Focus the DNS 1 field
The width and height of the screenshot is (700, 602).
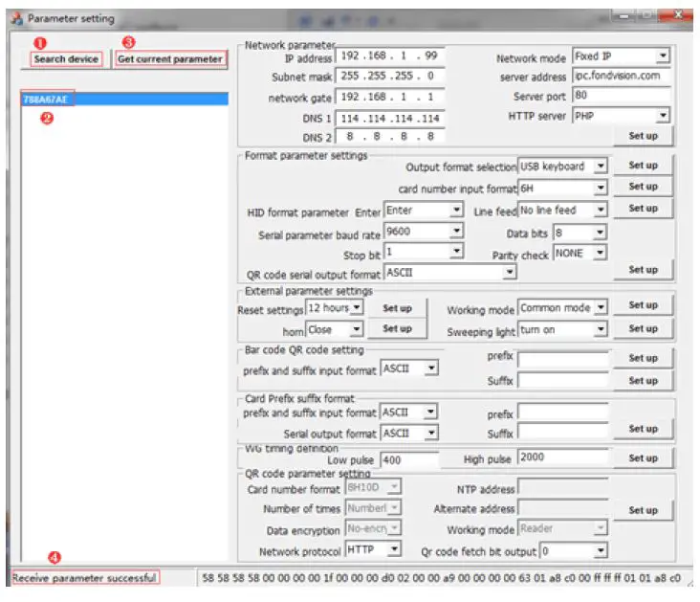click(390, 118)
